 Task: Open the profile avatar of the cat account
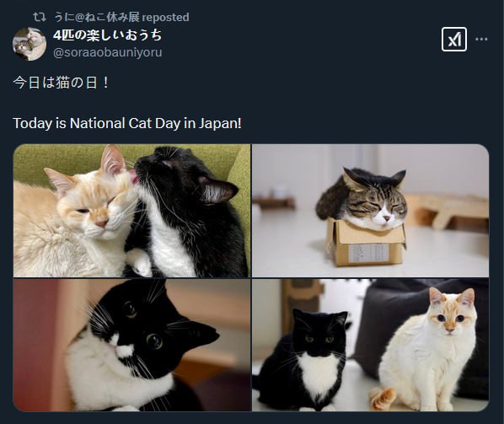(x=29, y=44)
